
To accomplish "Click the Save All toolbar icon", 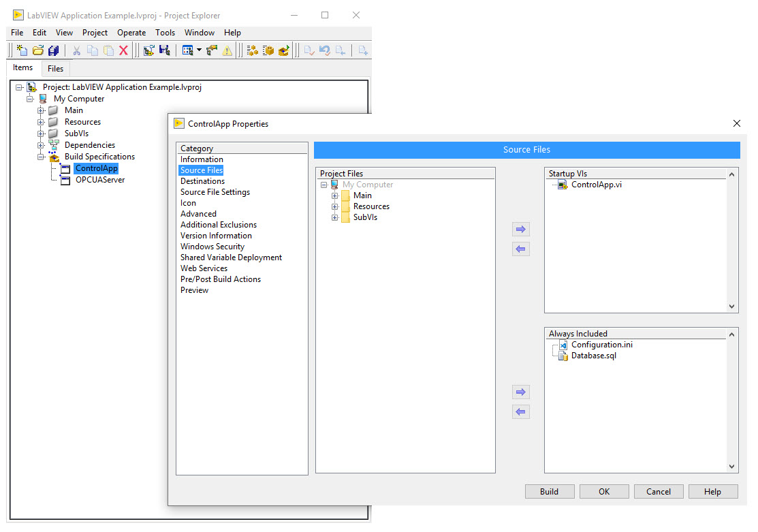I will click(53, 50).
